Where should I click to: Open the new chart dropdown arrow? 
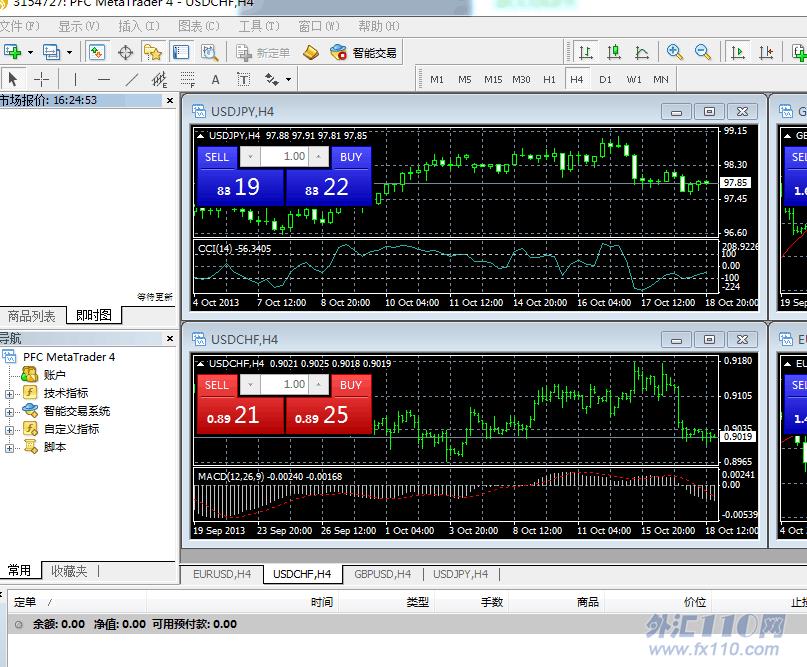click(x=30, y=52)
